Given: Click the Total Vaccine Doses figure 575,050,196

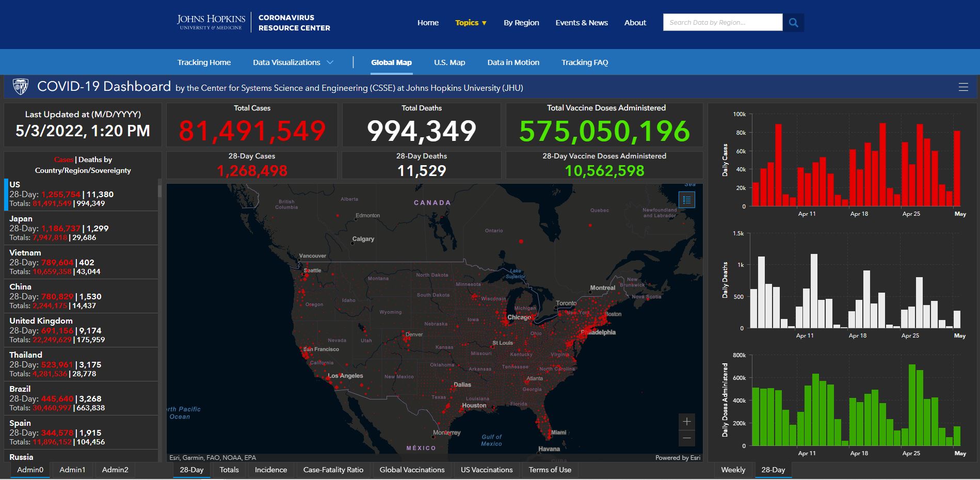Looking at the screenshot, I should tap(604, 131).
